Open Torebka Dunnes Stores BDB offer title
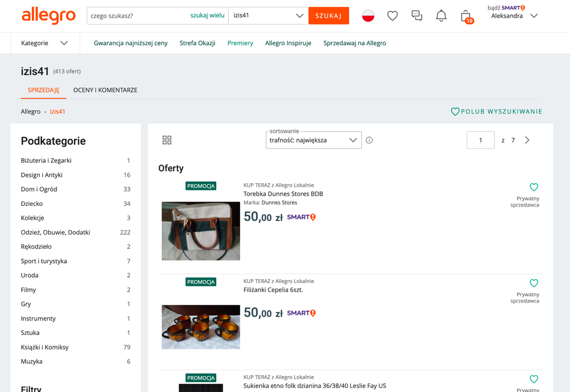Screen dimensions: 570x392 coord(283,194)
